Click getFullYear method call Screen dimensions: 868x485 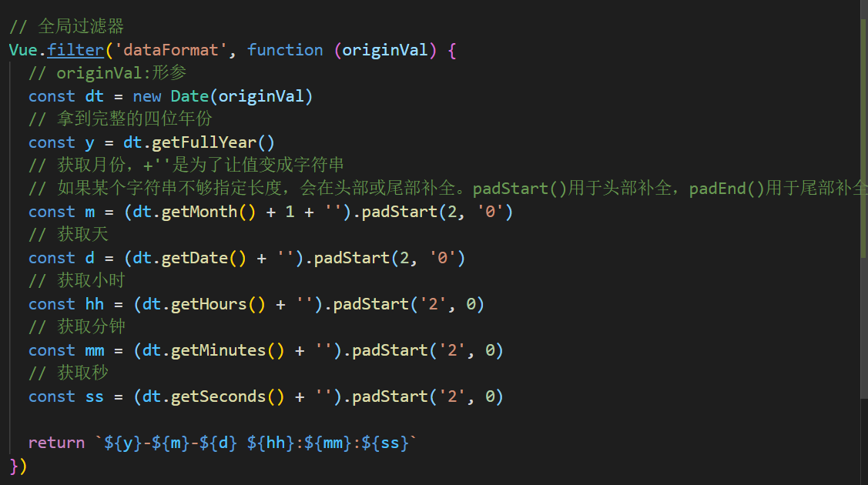(203, 142)
